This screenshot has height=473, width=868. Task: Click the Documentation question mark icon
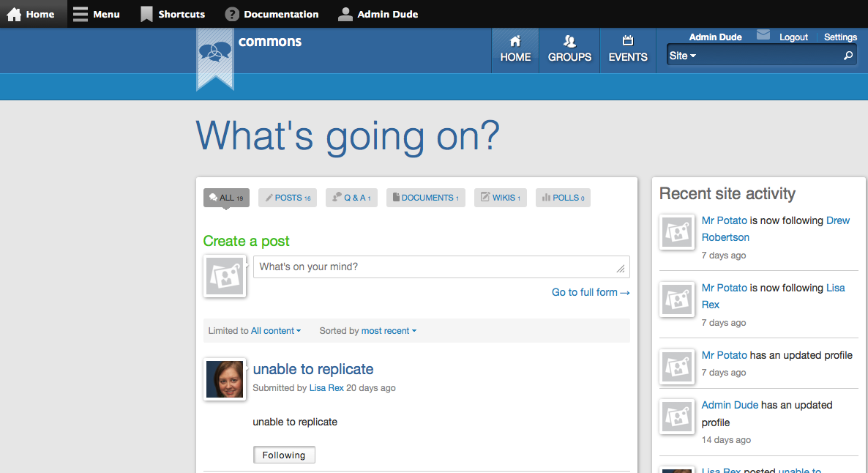pos(232,15)
